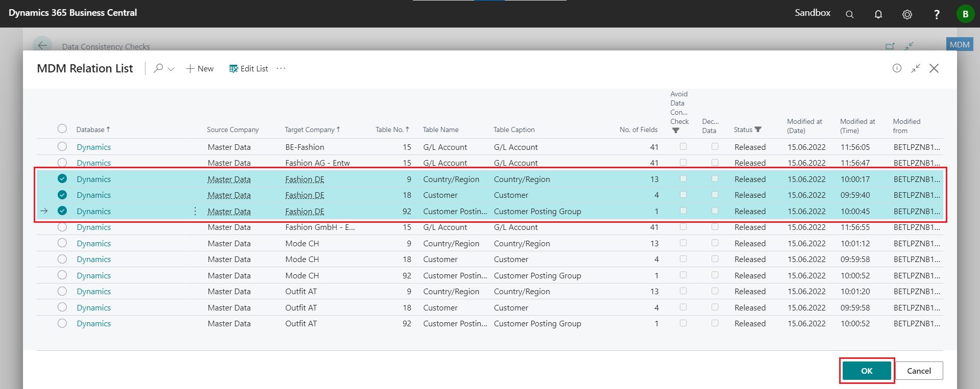
Task: Select the BE-Fashion G/L Account row
Action: click(x=62, y=146)
